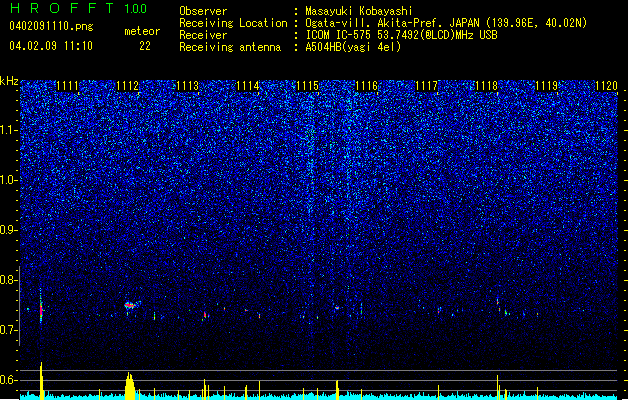Click the 1113 time marker
The width and height of the screenshot is (629, 400).
click(187, 86)
